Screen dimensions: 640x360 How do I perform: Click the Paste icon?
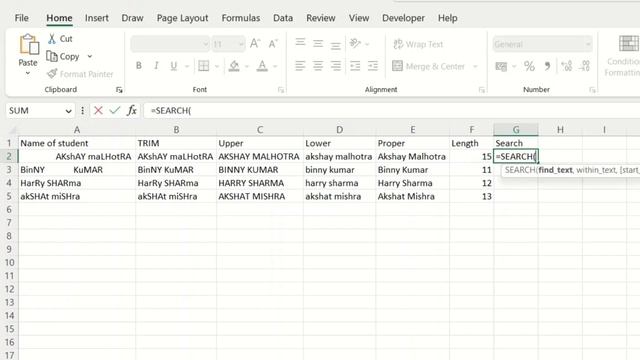[x=29, y=44]
